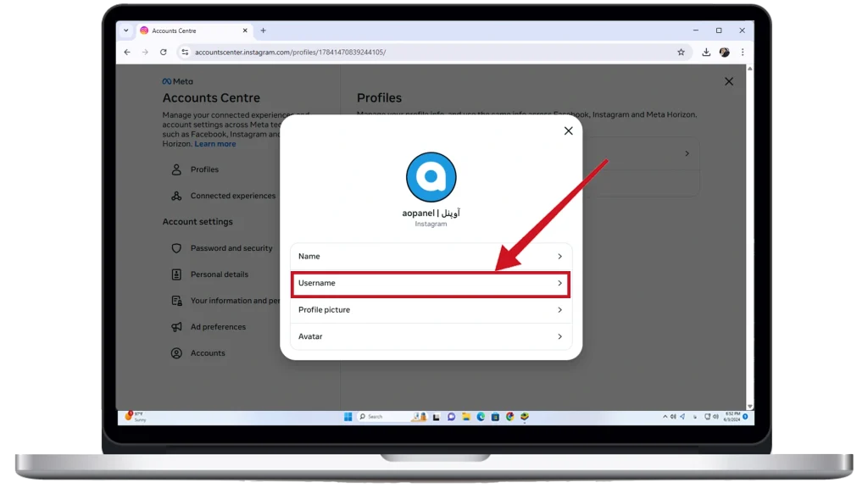The height and width of the screenshot is (488, 868).
Task: Close the Accounts Centre page with the X
Action: click(x=728, y=82)
